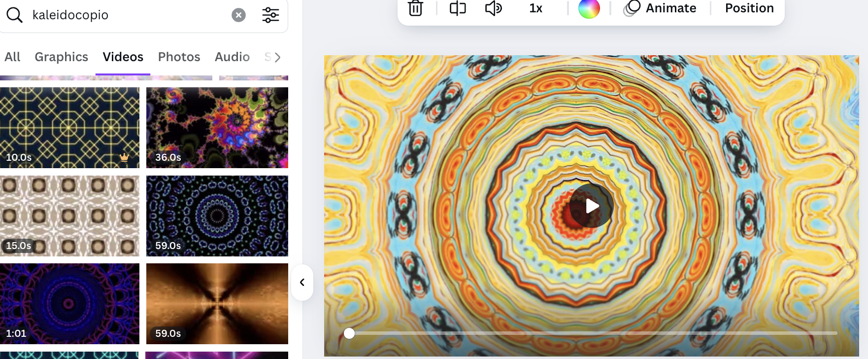Select the Photos tab

[179, 57]
